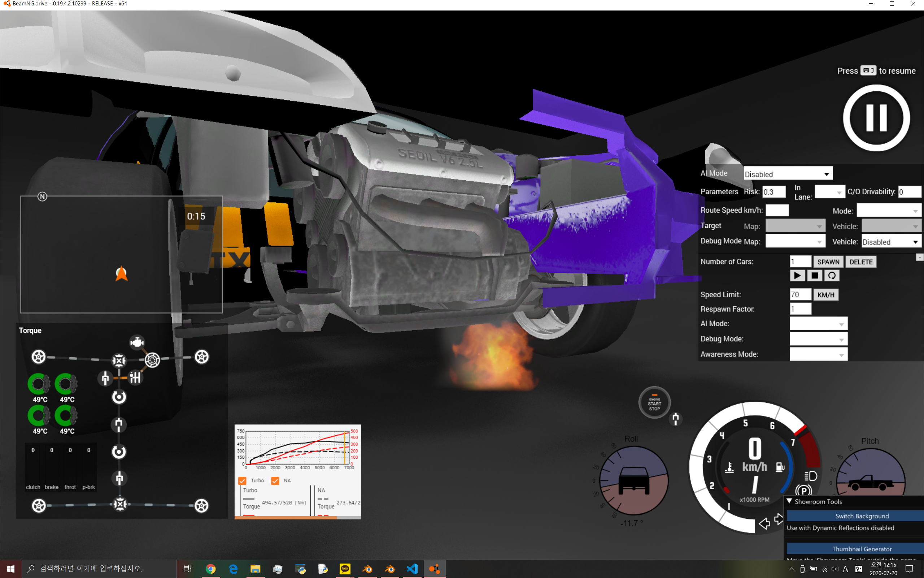This screenshot has height=578, width=924.
Task: Click the Thumbnail Generator button
Action: tap(855, 549)
